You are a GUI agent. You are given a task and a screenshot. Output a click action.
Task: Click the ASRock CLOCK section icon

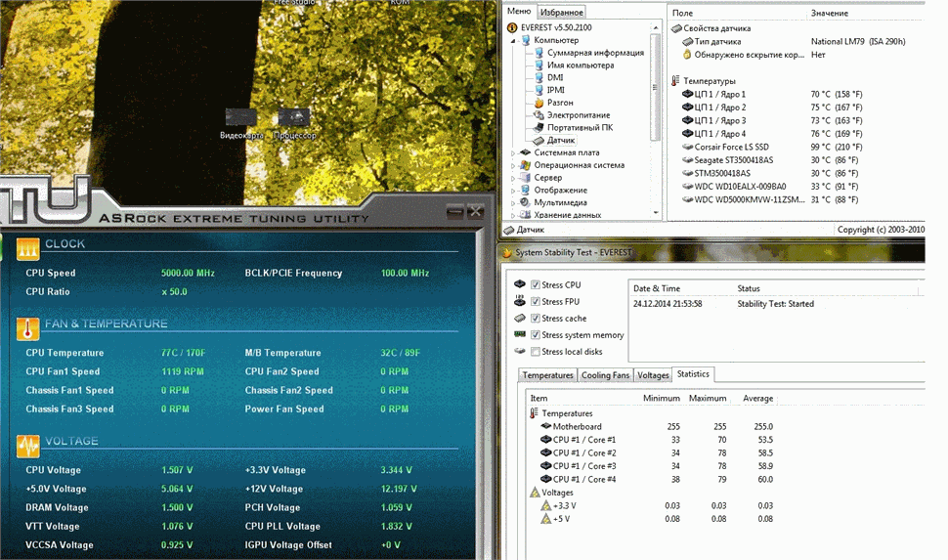[x=27, y=248]
